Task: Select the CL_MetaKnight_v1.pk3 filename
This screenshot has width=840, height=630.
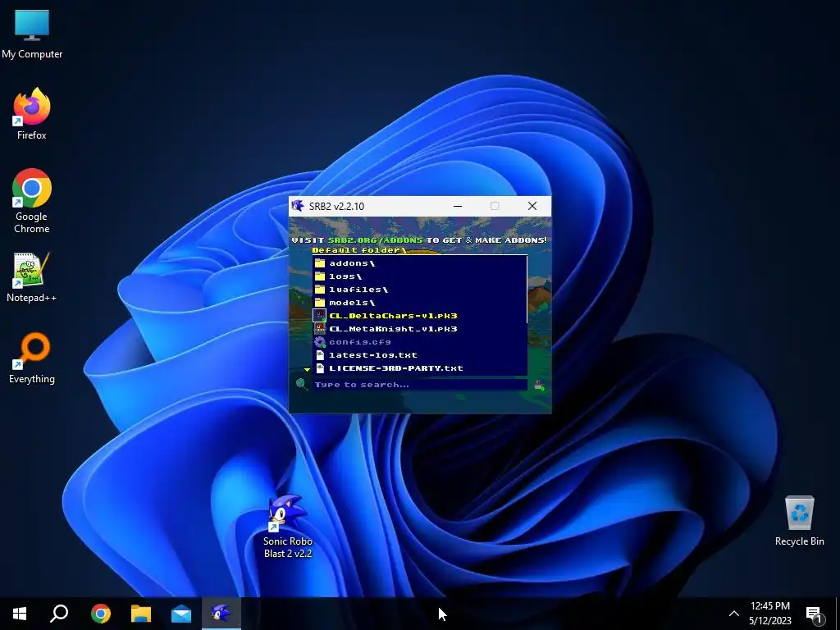Action: [x=393, y=329]
